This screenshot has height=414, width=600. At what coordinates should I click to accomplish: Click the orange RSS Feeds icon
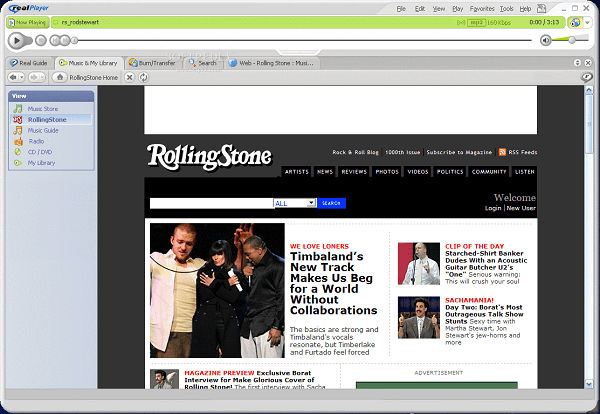502,152
